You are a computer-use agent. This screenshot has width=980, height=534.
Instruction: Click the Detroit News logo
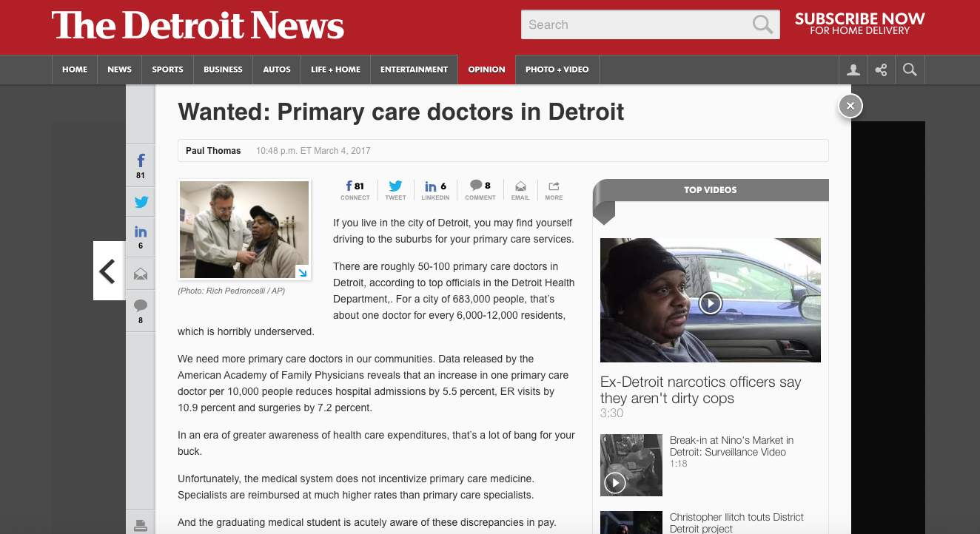[x=198, y=26]
